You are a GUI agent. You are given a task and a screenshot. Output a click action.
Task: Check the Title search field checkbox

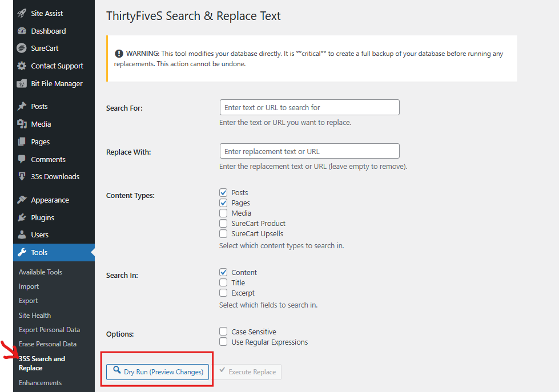click(224, 283)
